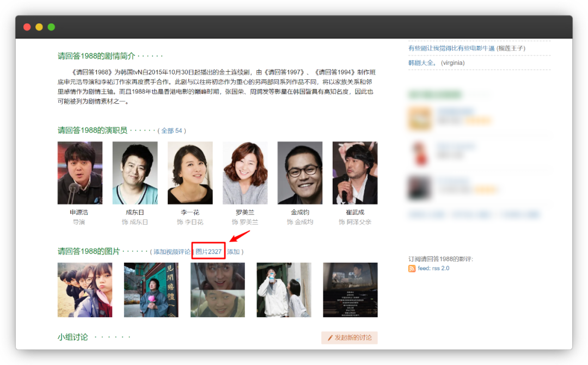Image resolution: width=588 pixels, height=365 pixels.
Task: Open feed: rss 2.0 link
Action: (x=433, y=268)
